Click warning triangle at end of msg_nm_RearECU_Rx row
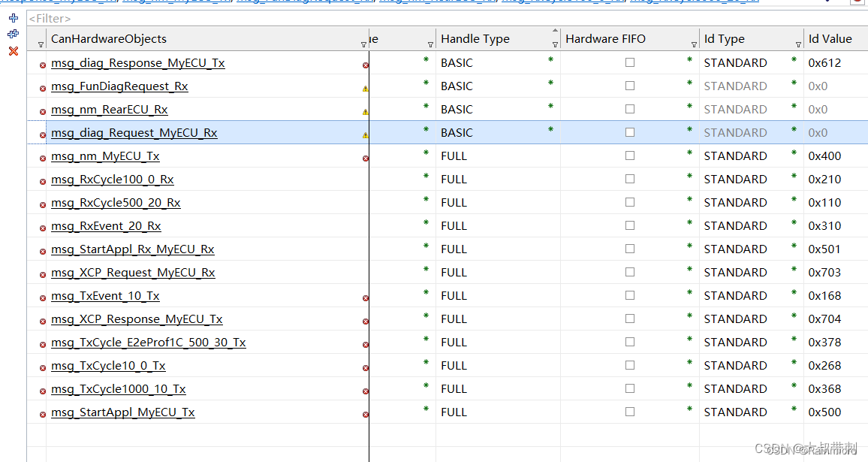Image resolution: width=868 pixels, height=462 pixels. pos(366,112)
